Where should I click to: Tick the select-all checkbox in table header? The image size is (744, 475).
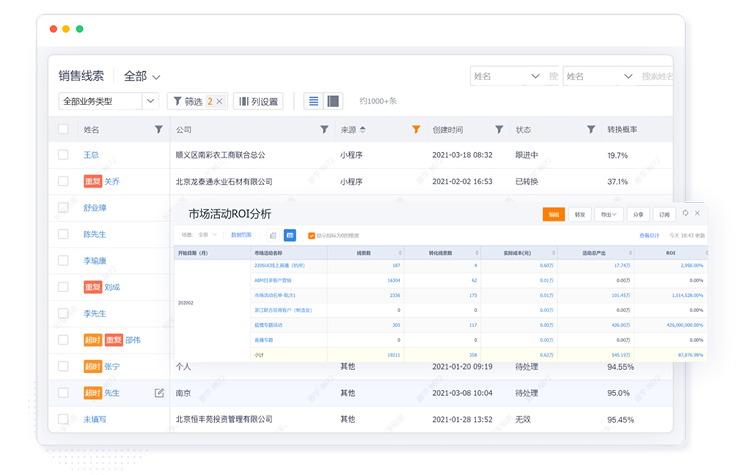coord(63,129)
